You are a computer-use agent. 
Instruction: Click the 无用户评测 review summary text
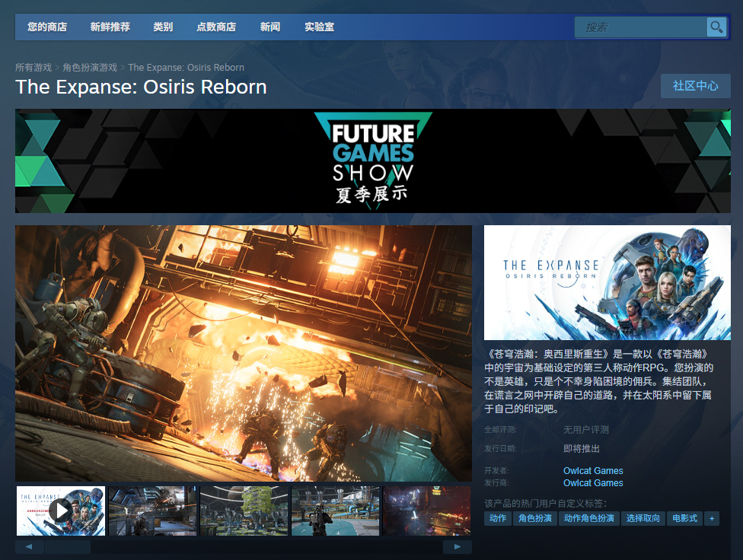coord(586,430)
